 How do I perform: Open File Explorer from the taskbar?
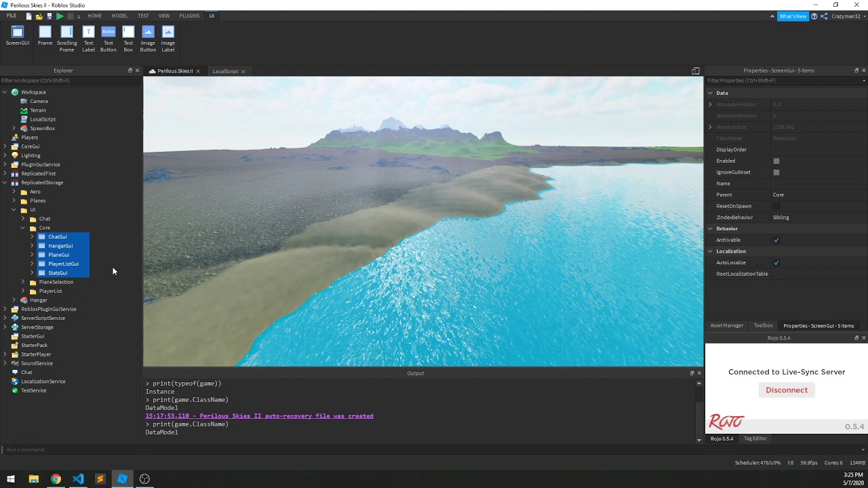(33, 479)
